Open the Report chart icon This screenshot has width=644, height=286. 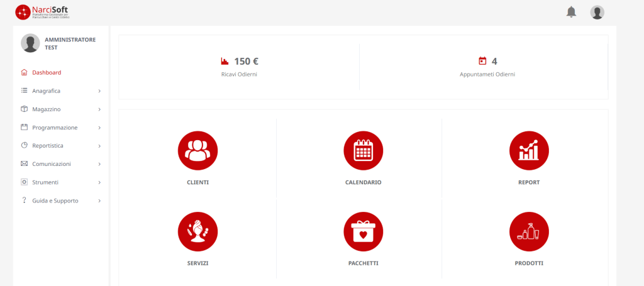[529, 151]
